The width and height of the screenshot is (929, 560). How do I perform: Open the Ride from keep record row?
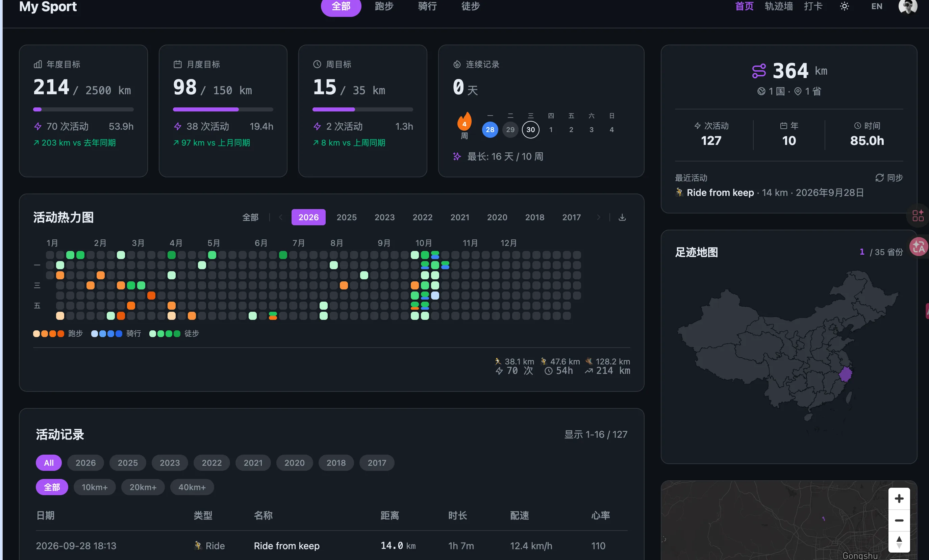click(x=332, y=546)
